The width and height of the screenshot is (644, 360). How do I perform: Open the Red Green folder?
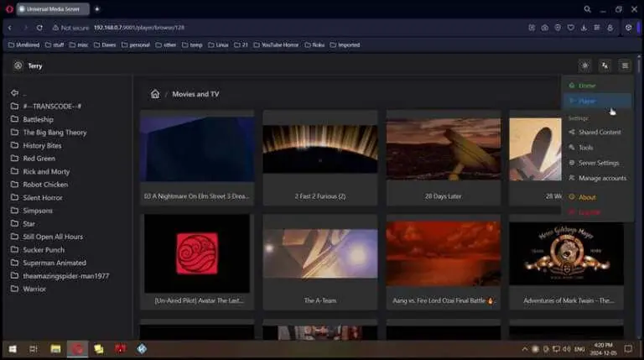click(x=39, y=159)
